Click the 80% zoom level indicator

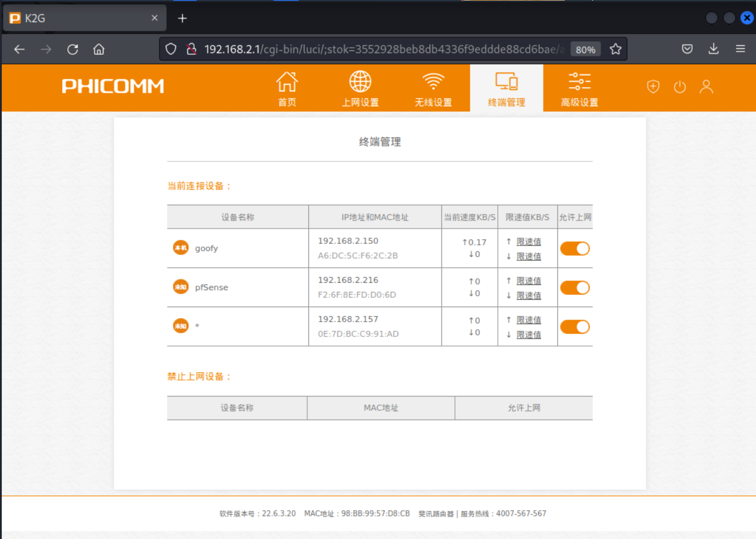[x=585, y=50]
